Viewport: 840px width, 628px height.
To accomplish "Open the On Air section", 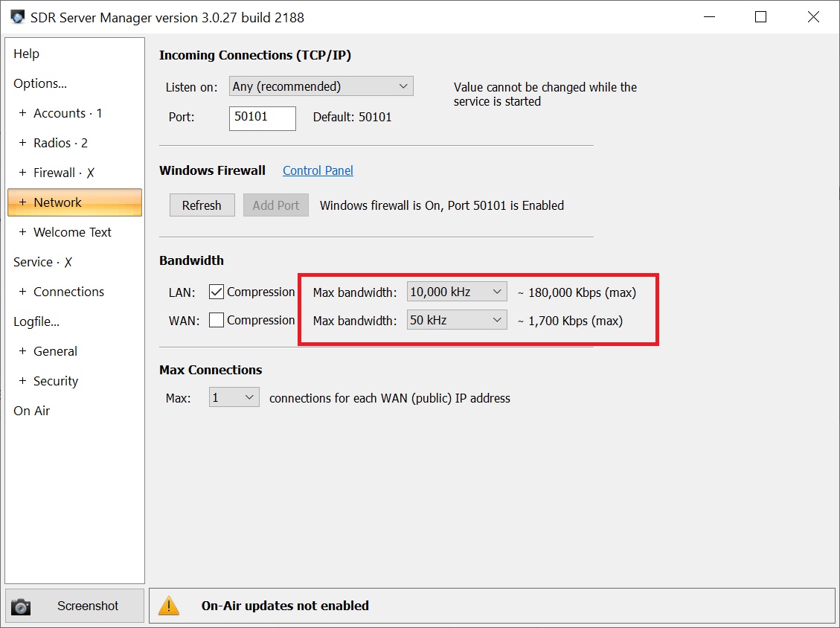I will point(32,411).
